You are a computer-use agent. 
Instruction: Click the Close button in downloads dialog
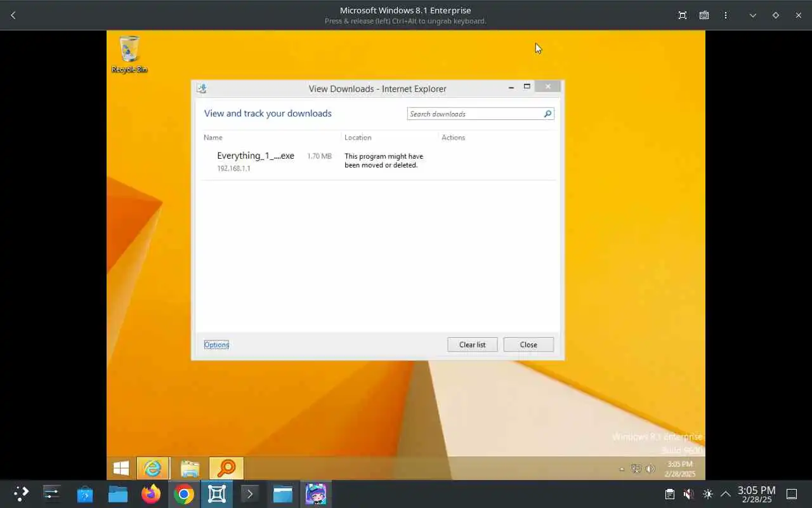pyautogui.click(x=528, y=345)
